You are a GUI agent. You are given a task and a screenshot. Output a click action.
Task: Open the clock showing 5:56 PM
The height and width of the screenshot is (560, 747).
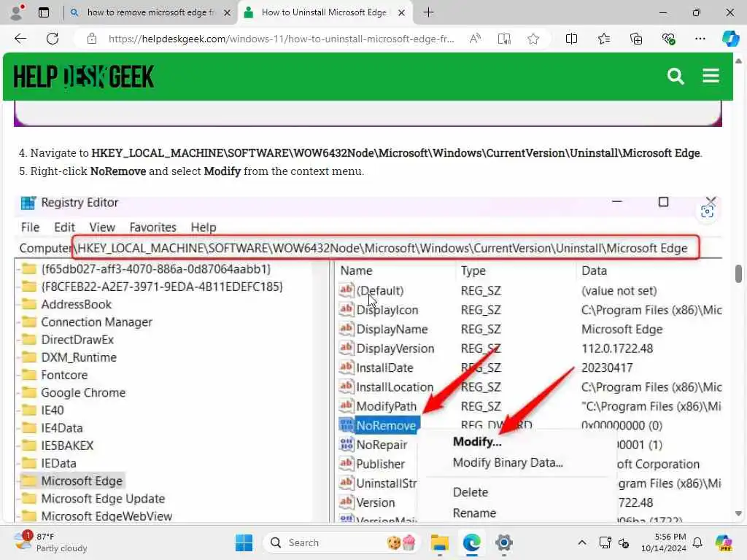pos(663,542)
